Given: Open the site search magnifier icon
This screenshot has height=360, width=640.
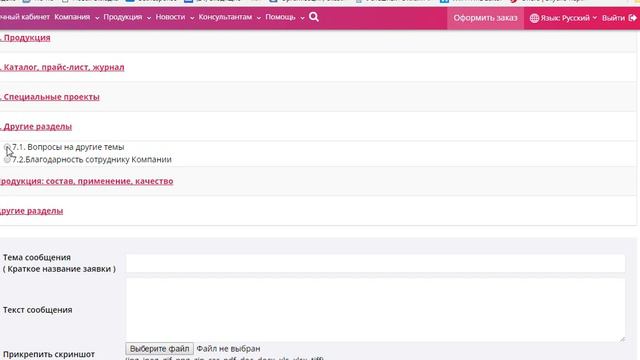Looking at the screenshot, I should pyautogui.click(x=313, y=17).
